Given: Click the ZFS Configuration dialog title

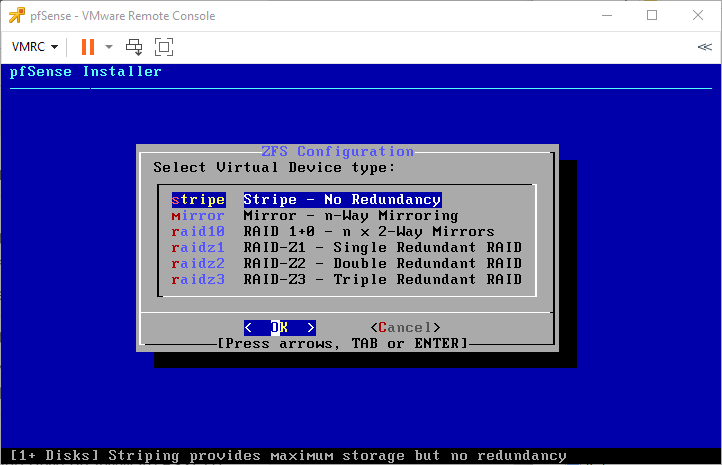Looking at the screenshot, I should coord(337,152).
